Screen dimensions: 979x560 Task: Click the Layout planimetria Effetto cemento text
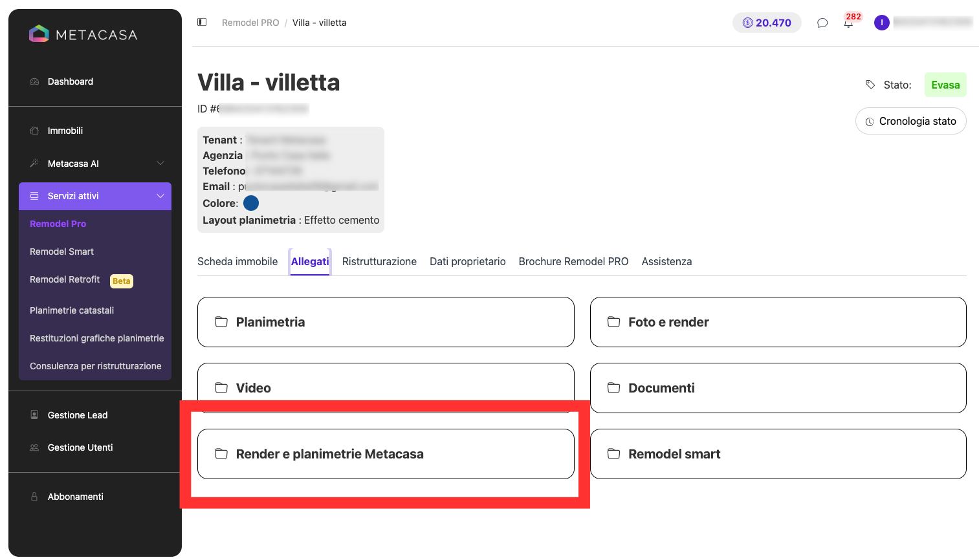pyautogui.click(x=291, y=220)
